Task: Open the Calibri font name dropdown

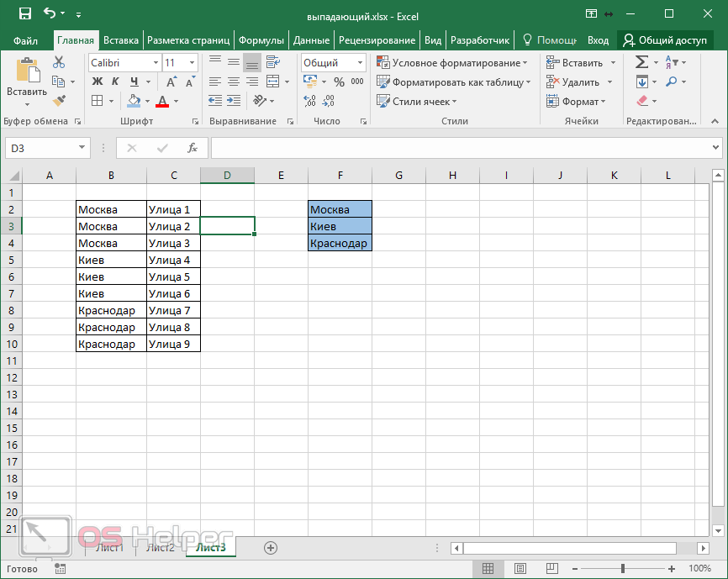Action: (156, 63)
